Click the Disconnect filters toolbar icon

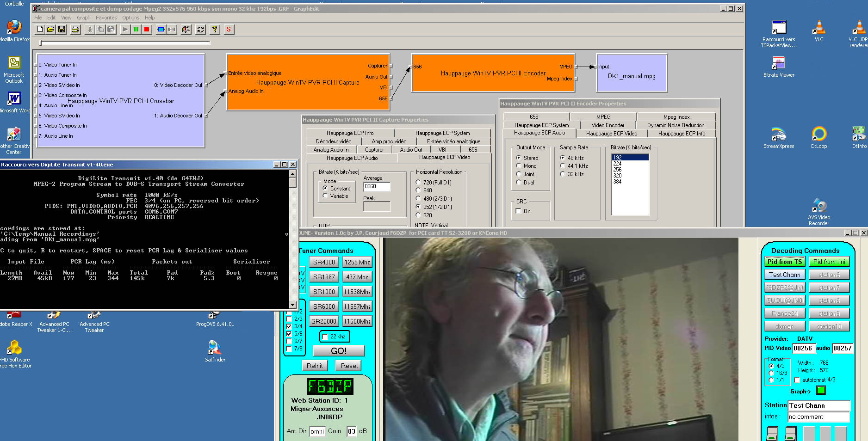(x=172, y=29)
